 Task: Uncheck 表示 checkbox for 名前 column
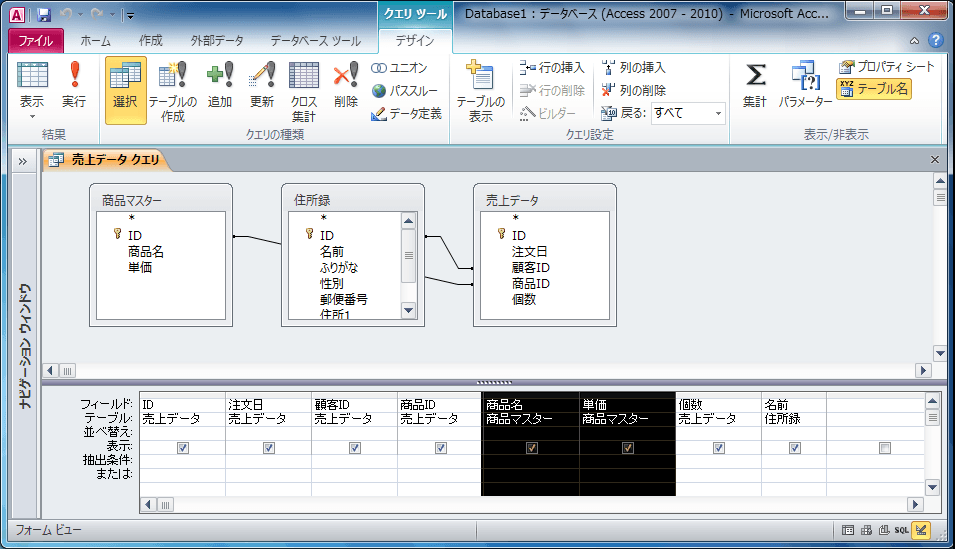[x=795, y=448]
